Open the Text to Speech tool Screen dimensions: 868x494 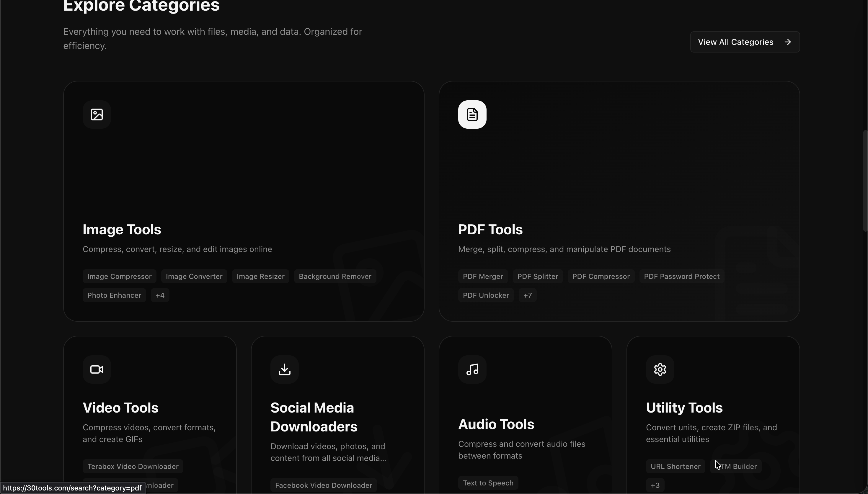coord(488,482)
